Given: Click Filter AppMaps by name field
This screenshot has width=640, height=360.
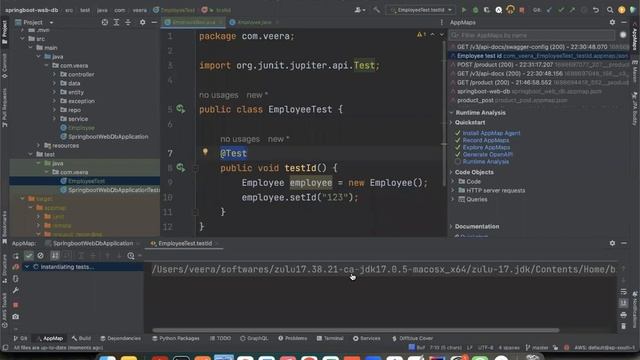Looking at the screenshot, I should 532,35.
